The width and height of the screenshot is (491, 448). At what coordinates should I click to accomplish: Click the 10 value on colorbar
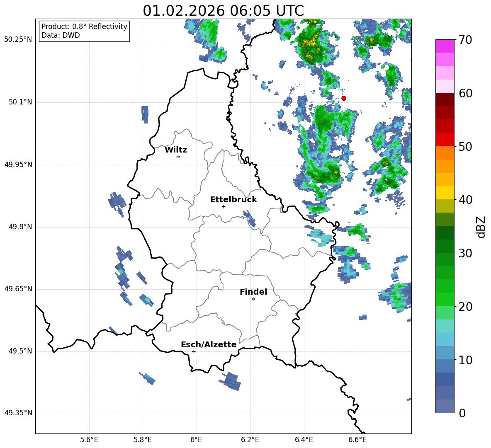466,360
